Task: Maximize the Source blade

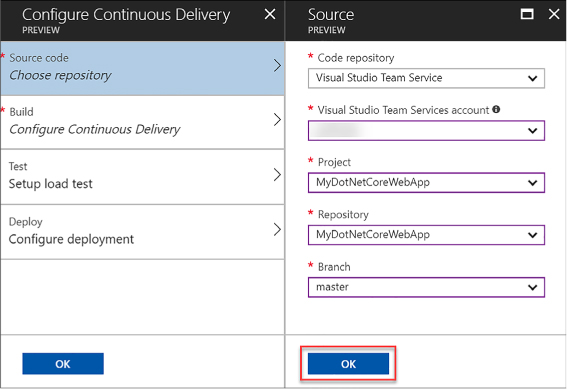Action: (x=527, y=14)
